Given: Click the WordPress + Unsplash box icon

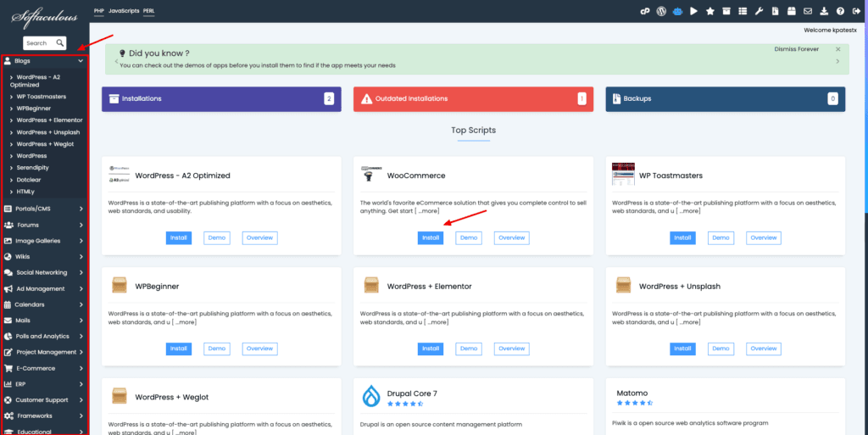Looking at the screenshot, I should 623,285.
